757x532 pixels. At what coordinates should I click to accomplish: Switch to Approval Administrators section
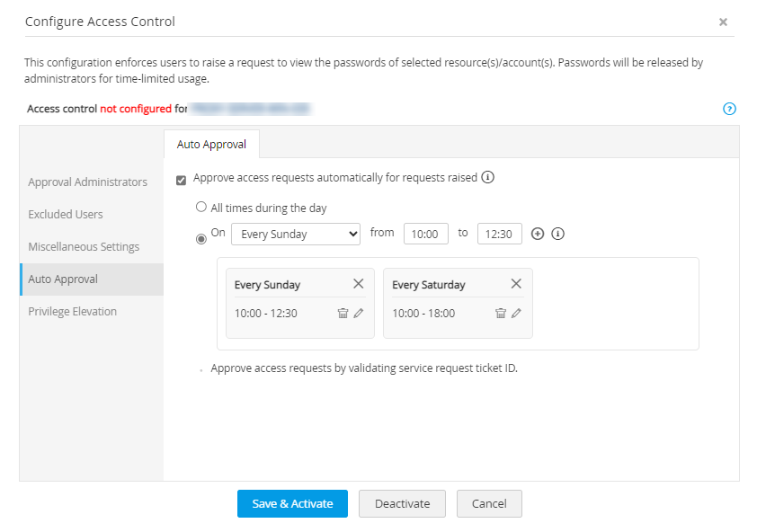coord(87,182)
